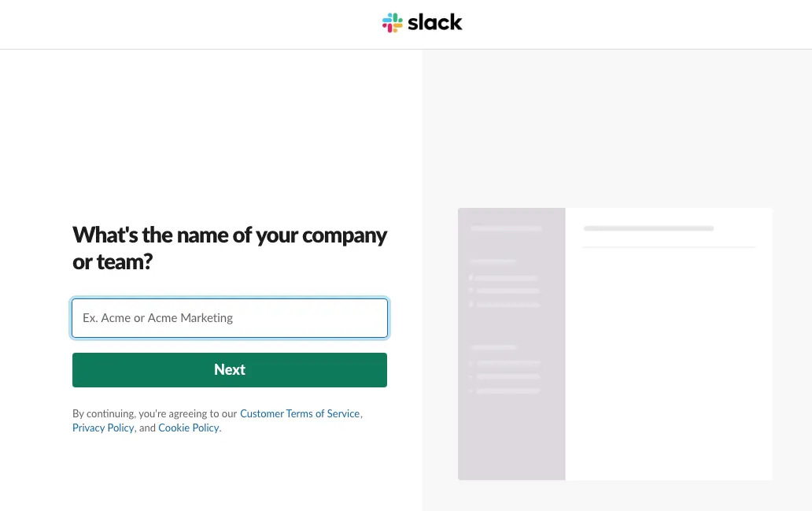Viewport: 812px width, 511px height.
Task: Click the colorful logo in the top header bar
Action: pos(394,22)
